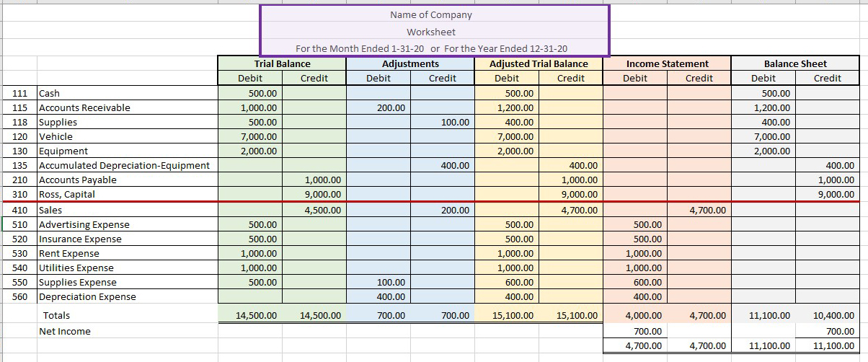
Task: Click account number 111 cell
Action: pos(20,93)
